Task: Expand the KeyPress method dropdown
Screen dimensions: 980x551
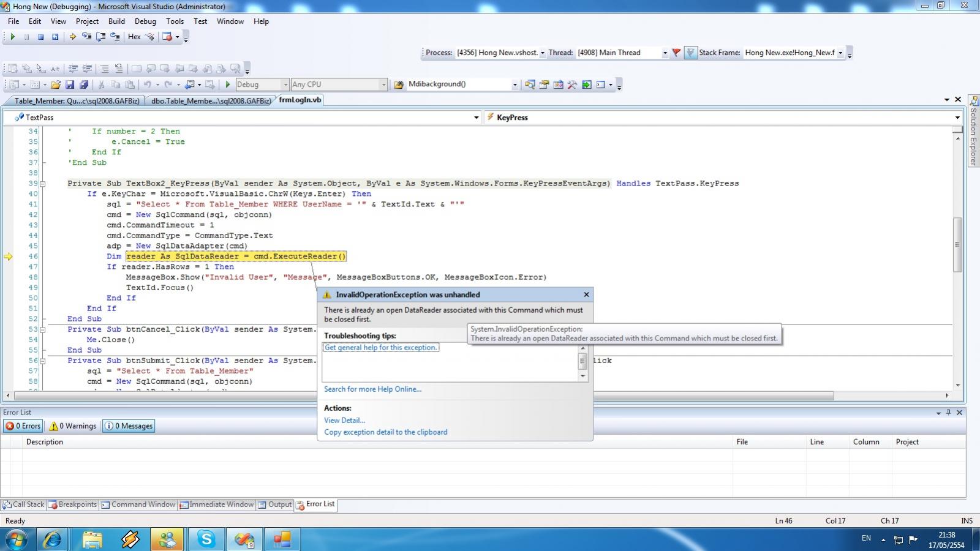Action: 957,118
